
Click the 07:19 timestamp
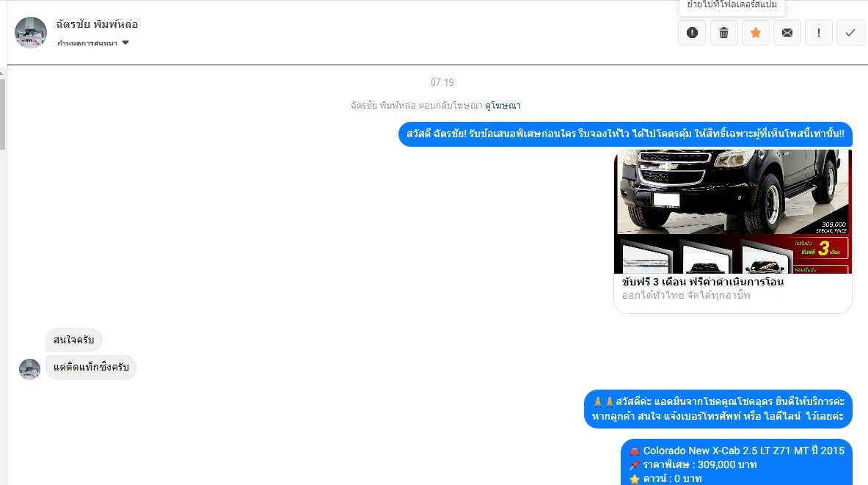tap(442, 82)
